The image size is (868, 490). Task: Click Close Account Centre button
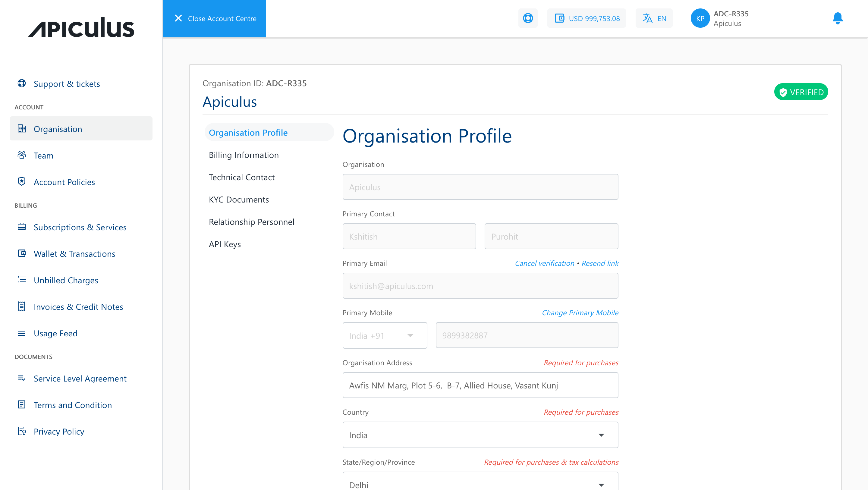coord(214,19)
